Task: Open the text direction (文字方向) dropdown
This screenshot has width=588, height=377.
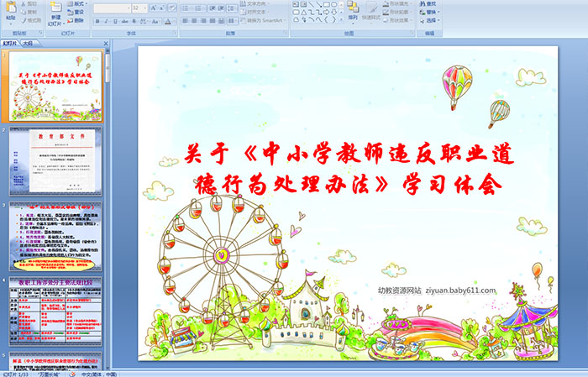Action: (x=255, y=3)
